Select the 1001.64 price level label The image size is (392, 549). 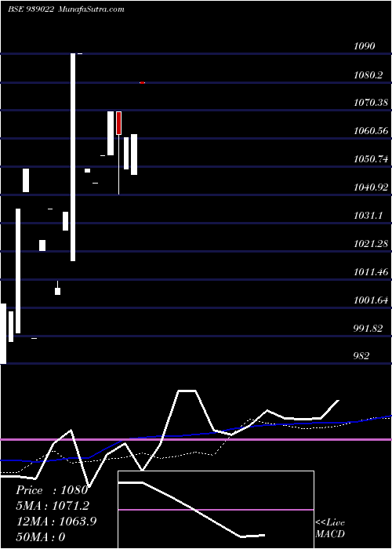pos(371,300)
